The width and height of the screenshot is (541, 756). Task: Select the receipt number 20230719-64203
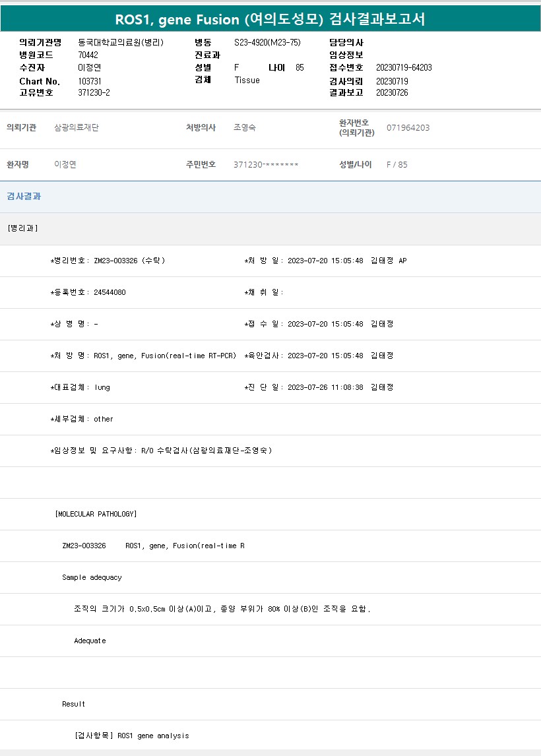tap(404, 67)
